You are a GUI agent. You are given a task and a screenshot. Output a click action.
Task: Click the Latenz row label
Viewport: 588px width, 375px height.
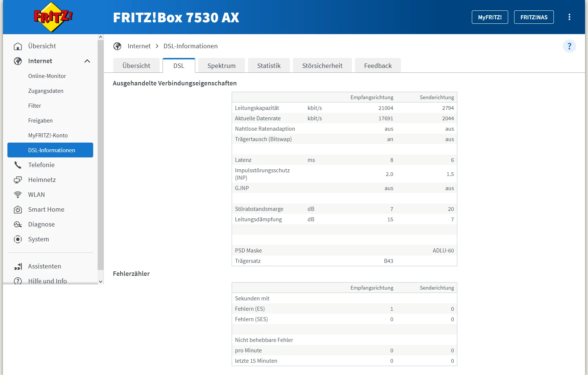click(x=243, y=160)
